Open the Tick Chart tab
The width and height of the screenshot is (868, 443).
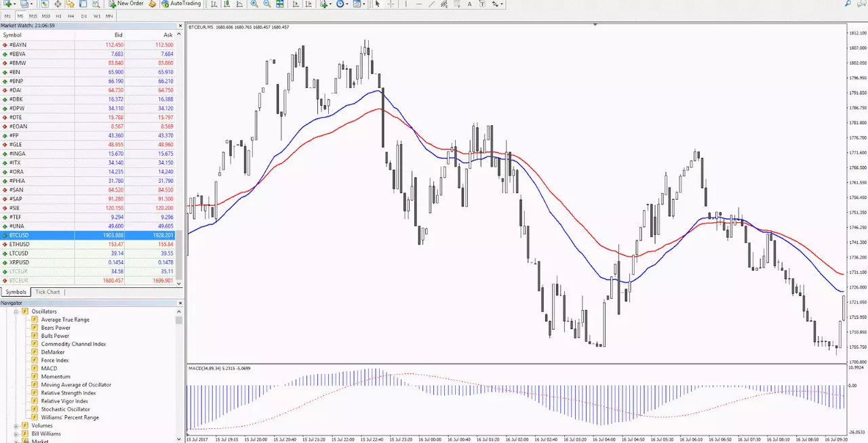click(x=47, y=292)
